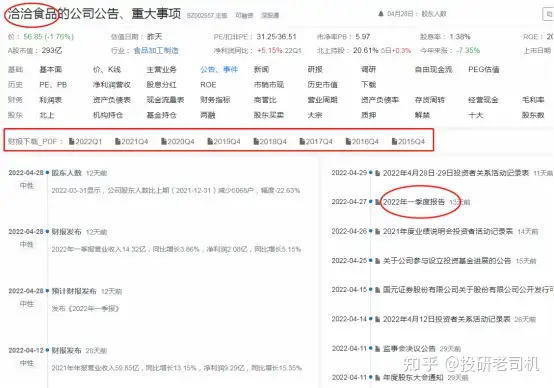Download the 2019Q4 financial report PDF
Image resolution: width=554 pixels, height=388 pixels.
click(224, 141)
